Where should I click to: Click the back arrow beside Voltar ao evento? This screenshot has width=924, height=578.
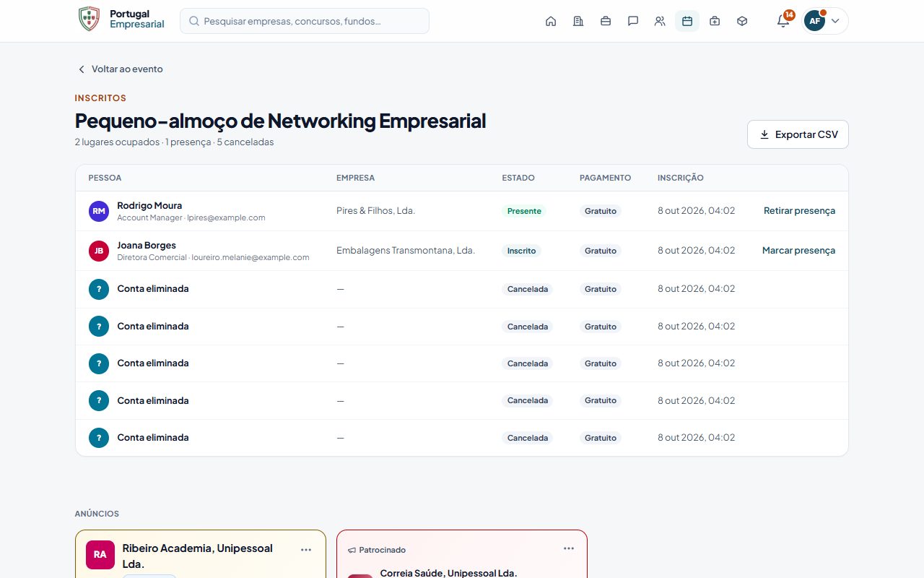(x=82, y=69)
